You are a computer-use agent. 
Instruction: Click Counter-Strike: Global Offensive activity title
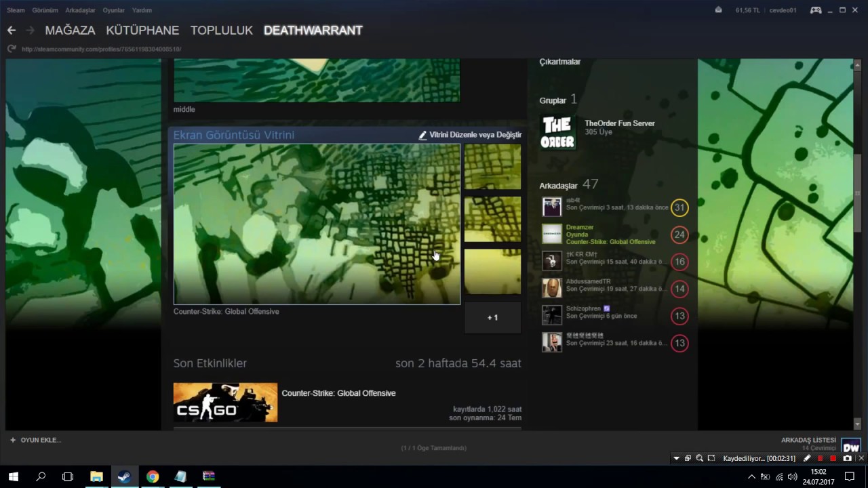(x=338, y=393)
